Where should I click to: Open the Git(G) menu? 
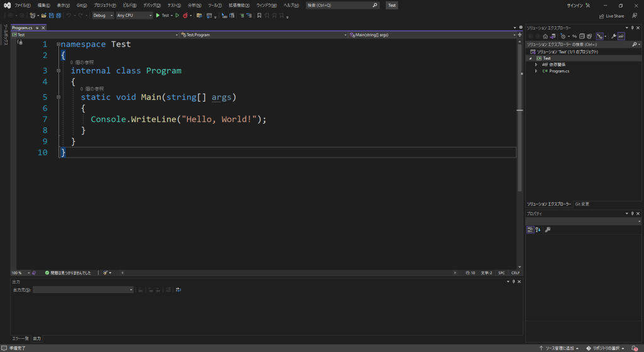tap(82, 5)
